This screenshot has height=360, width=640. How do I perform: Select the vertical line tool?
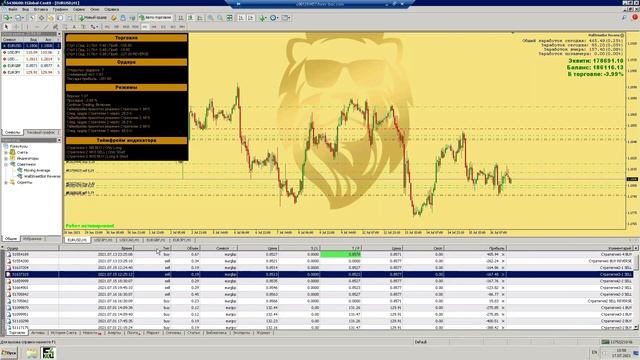27,27
